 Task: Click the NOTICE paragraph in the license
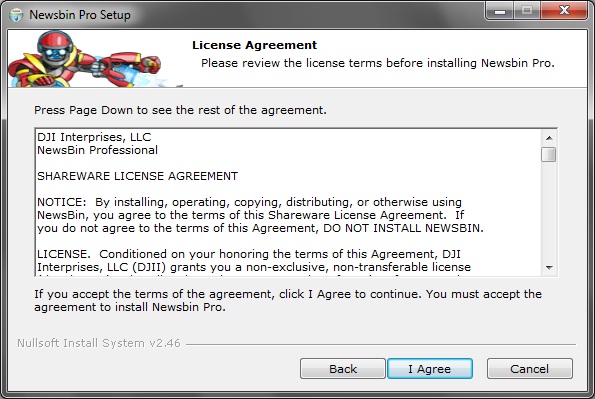click(260, 215)
